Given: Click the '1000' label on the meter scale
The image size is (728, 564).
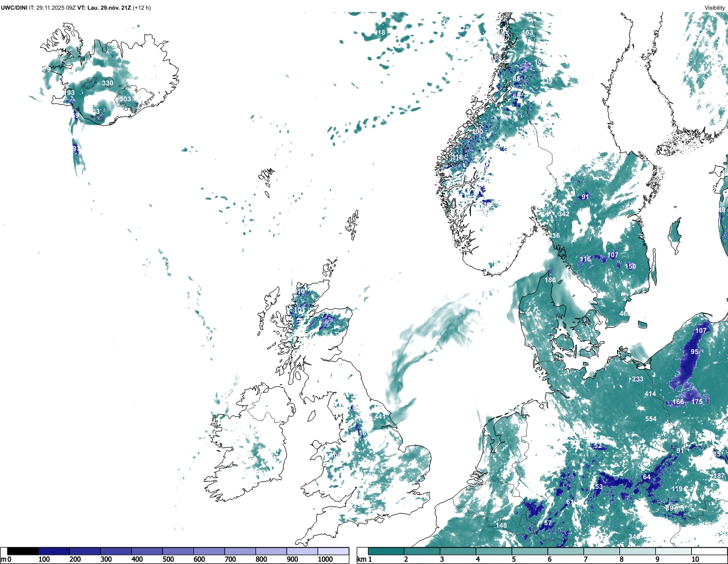Looking at the screenshot, I should point(325,559).
